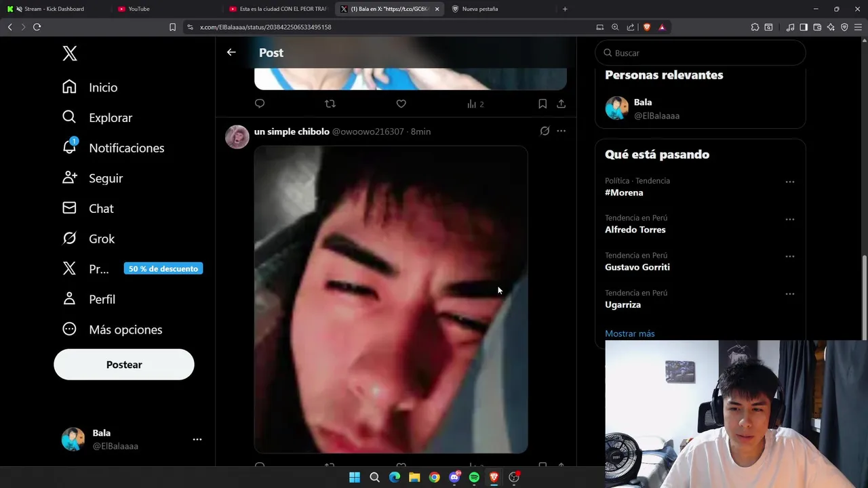
Task: Open Brave Shields lion icon
Action: click(x=646, y=27)
